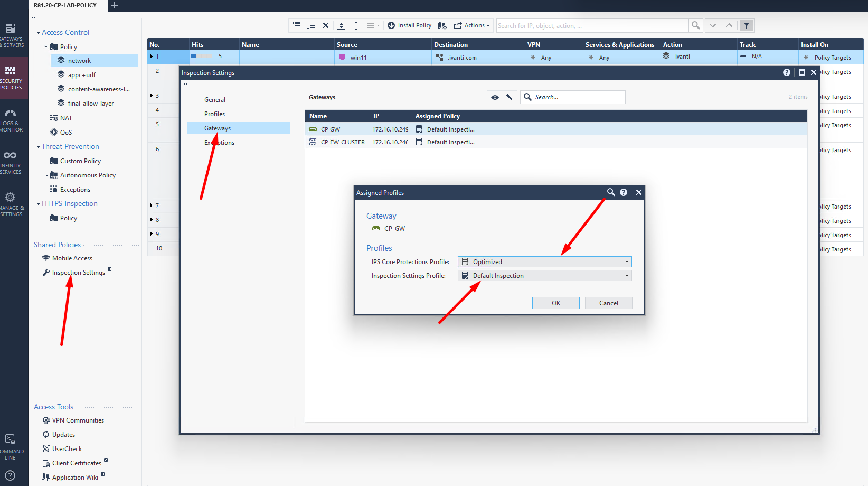The image size is (868, 486).
Task: Click search icon in Assigned Profiles title bar
Action: pos(611,192)
